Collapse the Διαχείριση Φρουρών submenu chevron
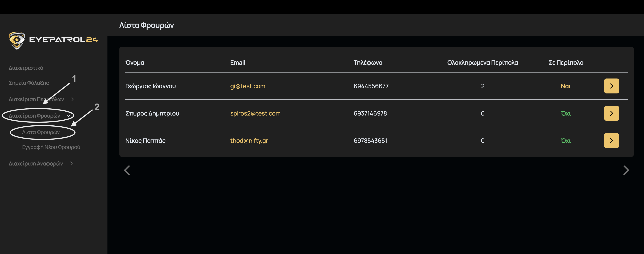The width and height of the screenshot is (644, 254). point(68,116)
